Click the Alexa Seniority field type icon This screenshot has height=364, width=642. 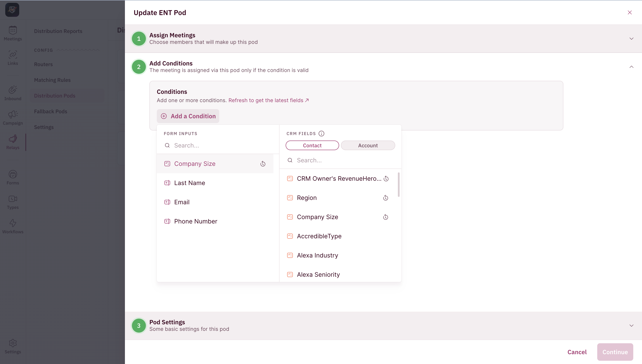[290, 275]
